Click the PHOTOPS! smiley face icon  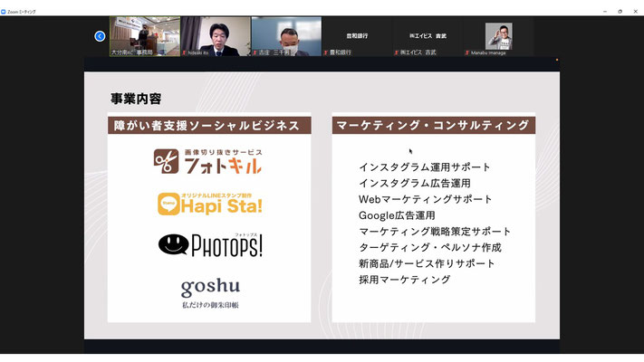[x=173, y=244]
